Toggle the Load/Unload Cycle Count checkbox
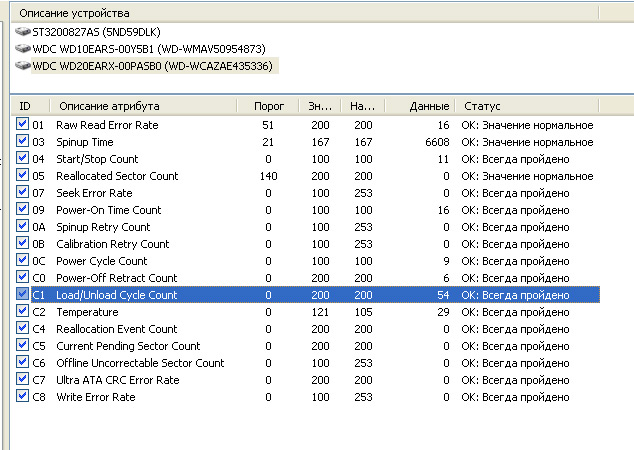The height and width of the screenshot is (450, 634). (x=22, y=294)
